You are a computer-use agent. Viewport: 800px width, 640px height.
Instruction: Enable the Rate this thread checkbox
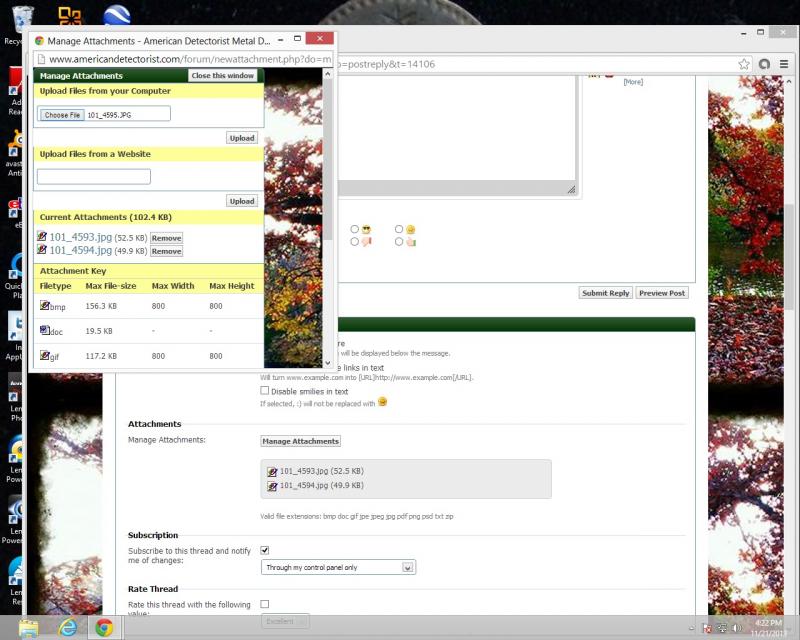(265, 604)
